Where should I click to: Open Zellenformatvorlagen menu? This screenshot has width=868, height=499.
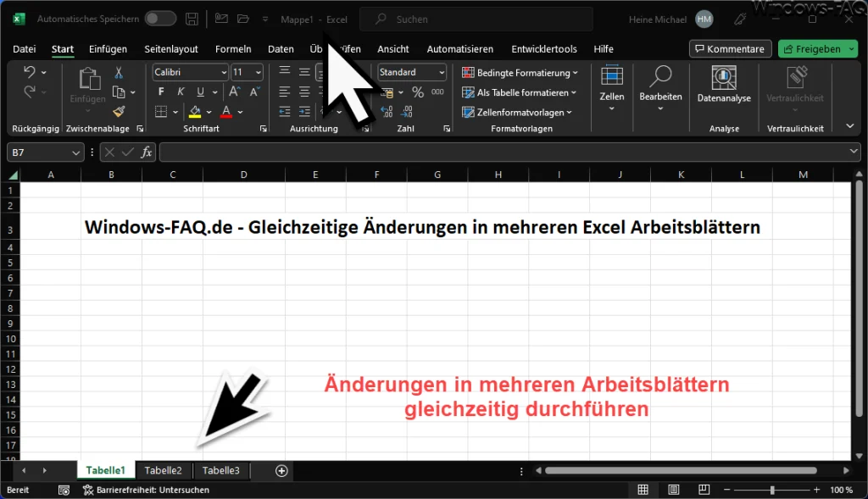click(x=516, y=113)
